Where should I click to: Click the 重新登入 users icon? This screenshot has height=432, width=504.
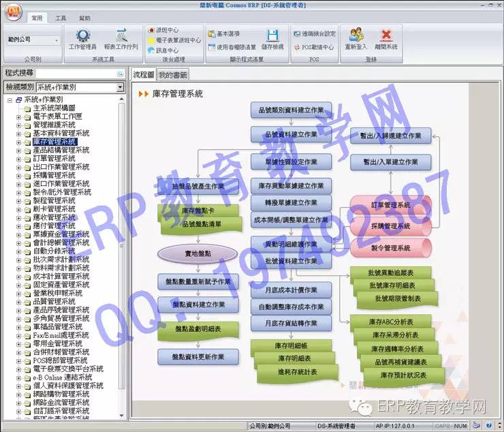click(x=356, y=36)
